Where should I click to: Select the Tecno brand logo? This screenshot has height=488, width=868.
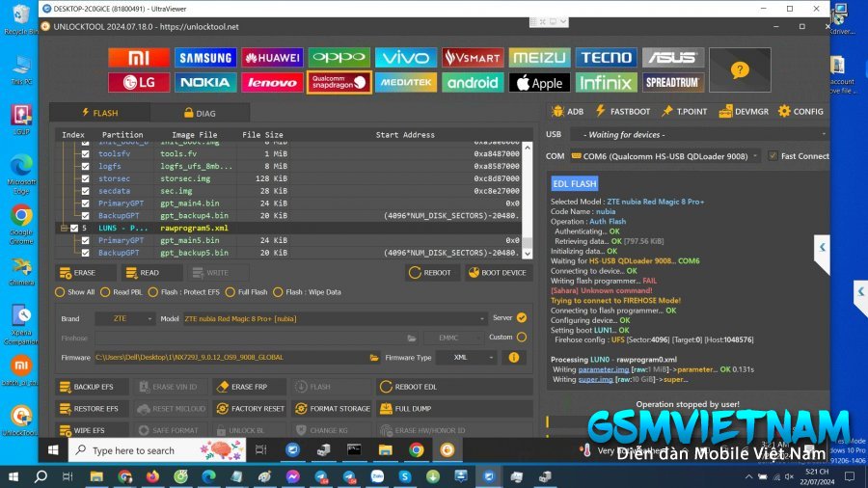click(x=607, y=58)
